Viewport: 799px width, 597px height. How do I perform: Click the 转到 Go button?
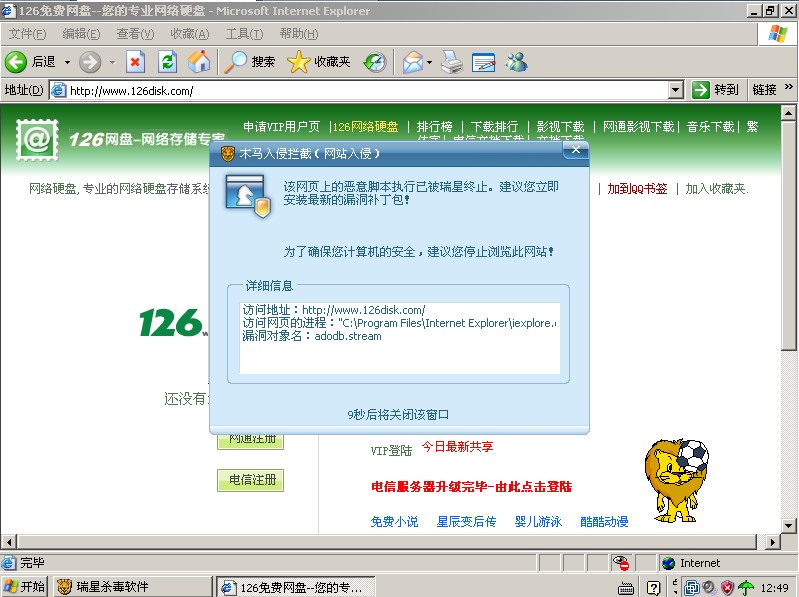(x=715, y=90)
